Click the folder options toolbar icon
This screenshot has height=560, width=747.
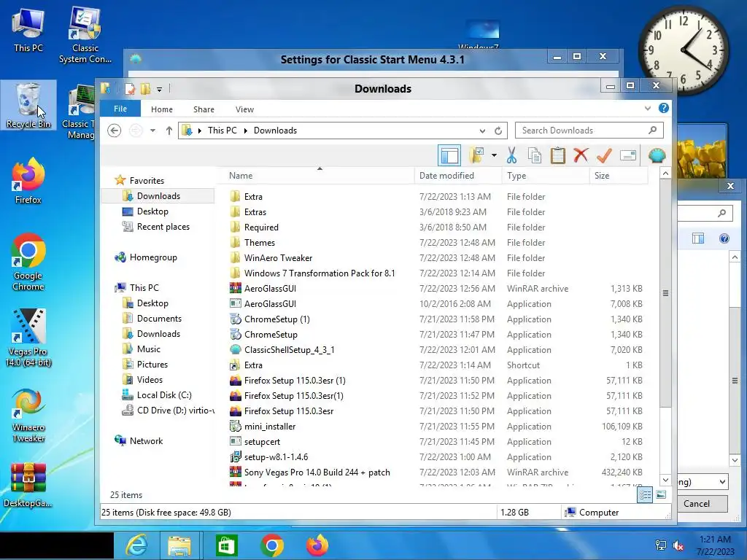pos(477,155)
